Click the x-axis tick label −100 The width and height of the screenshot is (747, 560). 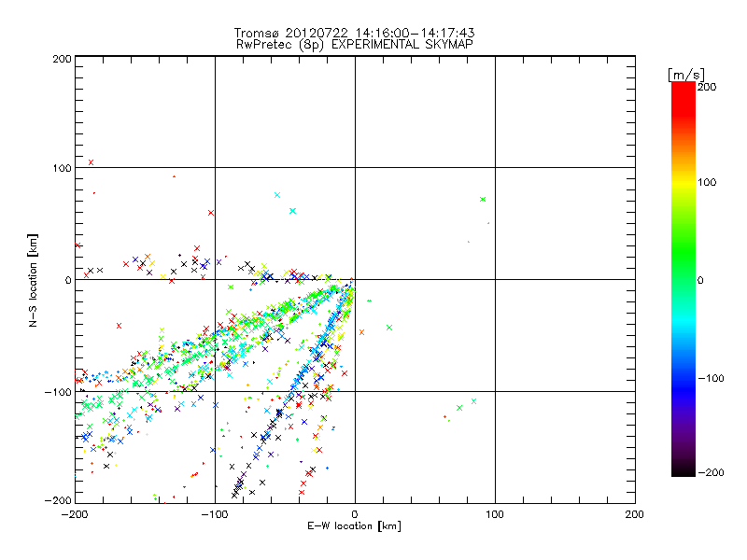214,513
